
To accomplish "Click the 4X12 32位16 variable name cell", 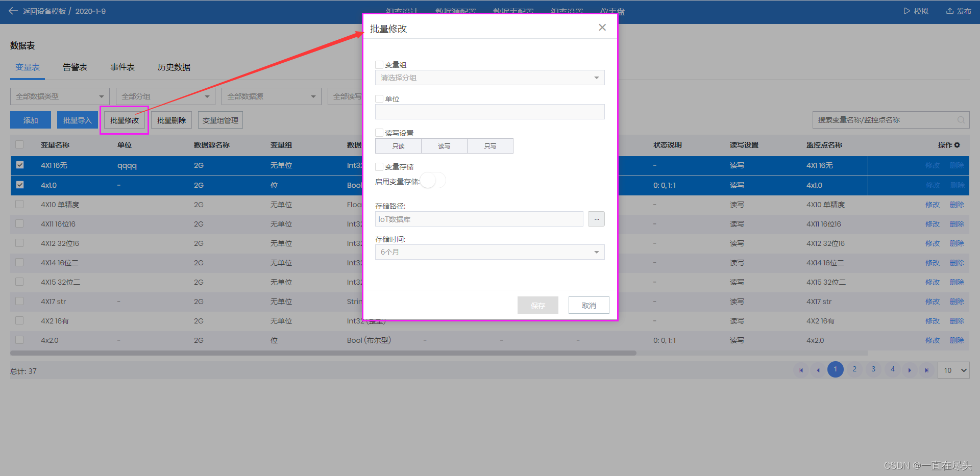I will point(60,243).
